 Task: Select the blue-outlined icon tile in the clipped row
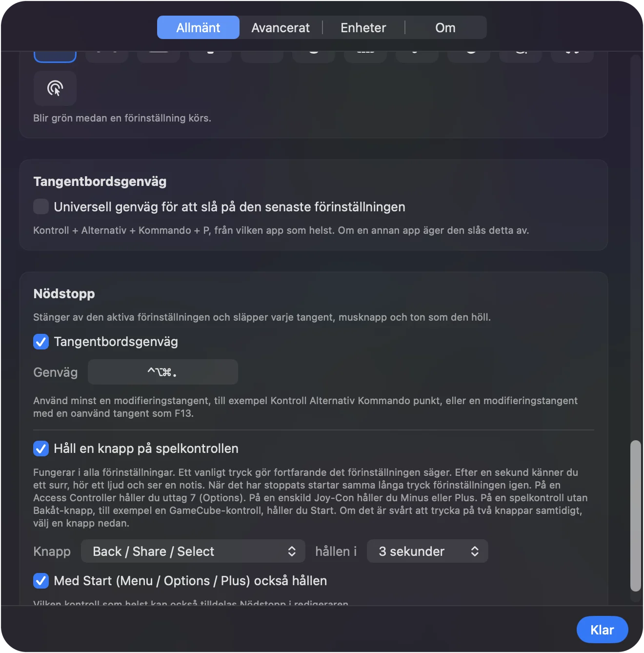pos(55,57)
